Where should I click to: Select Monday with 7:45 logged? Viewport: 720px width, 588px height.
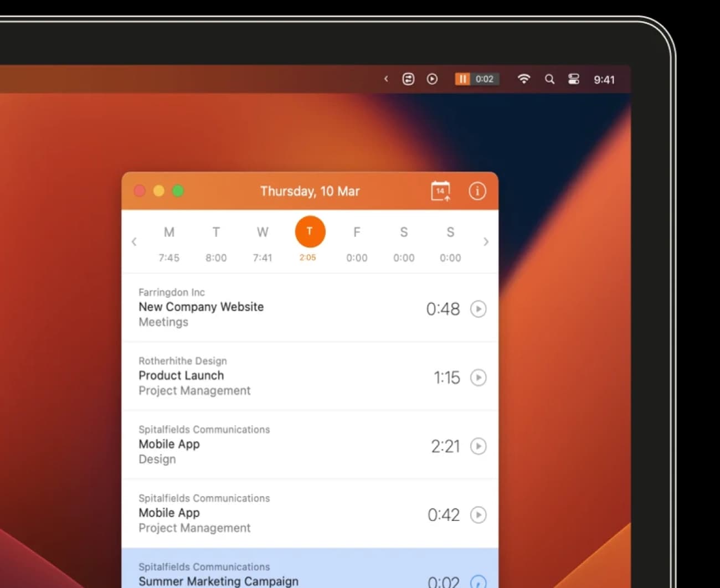169,243
